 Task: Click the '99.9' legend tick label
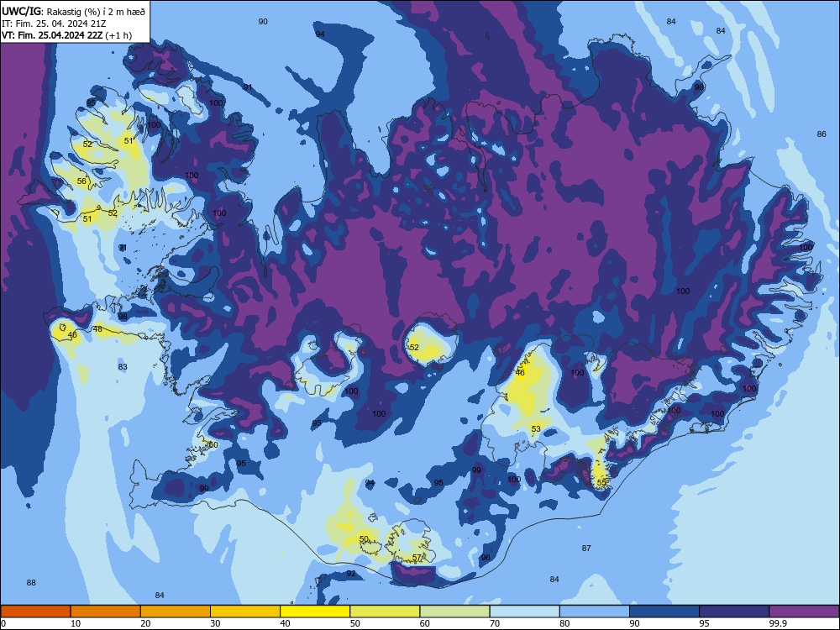(778, 623)
